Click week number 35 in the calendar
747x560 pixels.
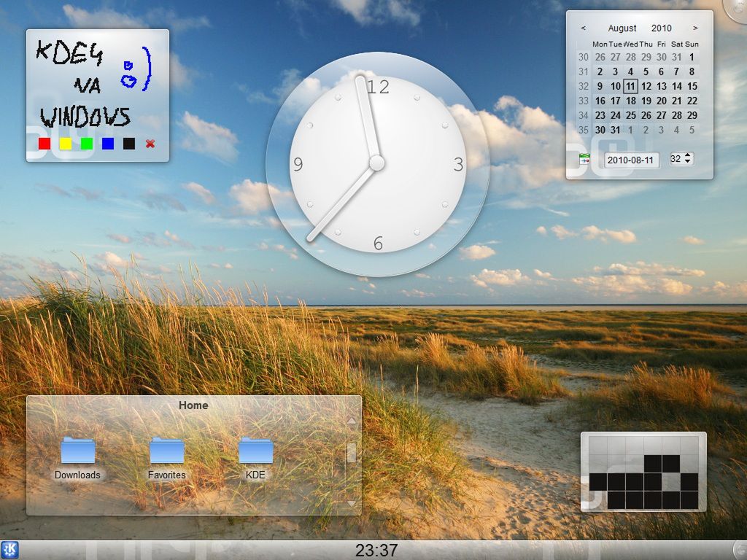[583, 130]
